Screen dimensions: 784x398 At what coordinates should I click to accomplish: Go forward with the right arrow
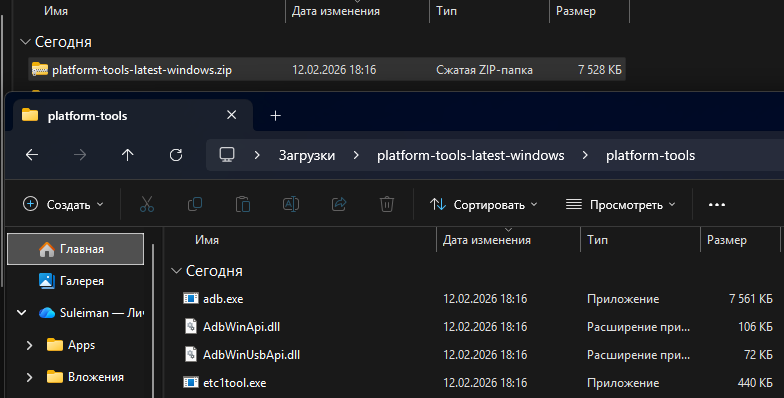tap(80, 155)
